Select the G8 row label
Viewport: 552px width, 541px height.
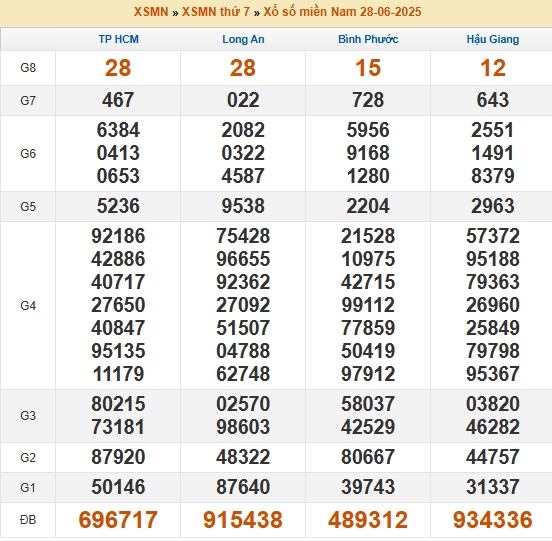pos(28,68)
